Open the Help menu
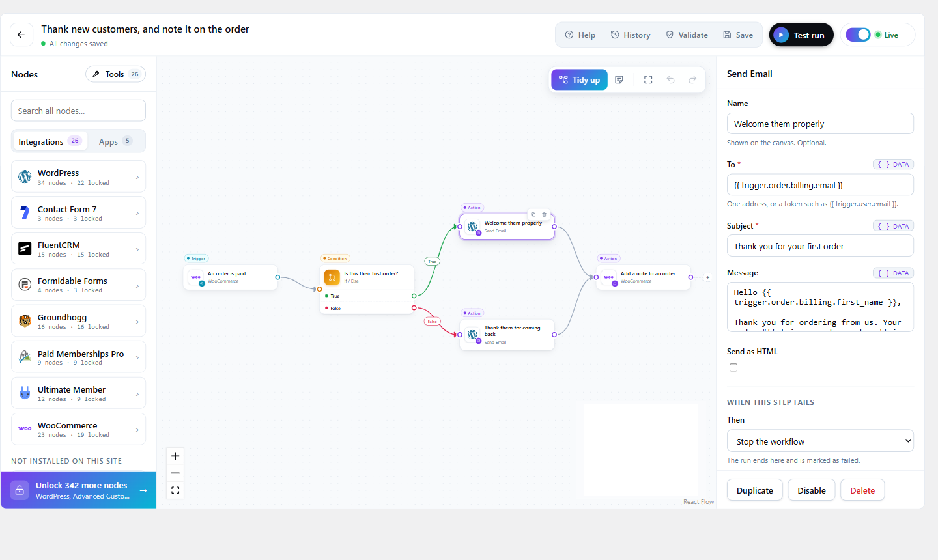Screen dimensions: 938x560 pyautogui.click(x=580, y=35)
